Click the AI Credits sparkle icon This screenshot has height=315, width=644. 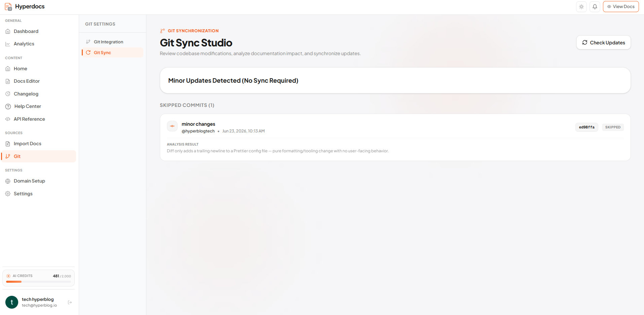tap(8, 276)
